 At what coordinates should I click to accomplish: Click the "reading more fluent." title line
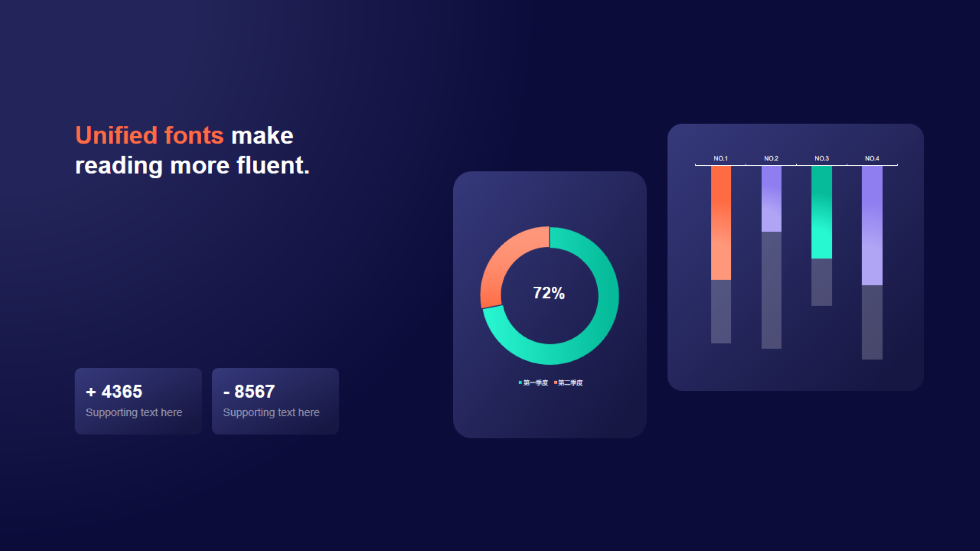pos(192,165)
